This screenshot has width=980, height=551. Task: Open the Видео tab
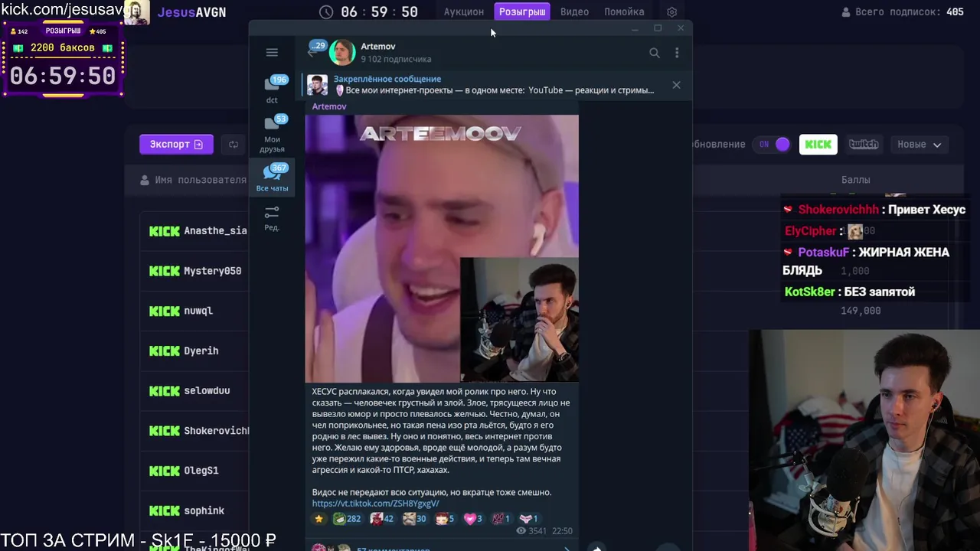[x=574, y=11]
